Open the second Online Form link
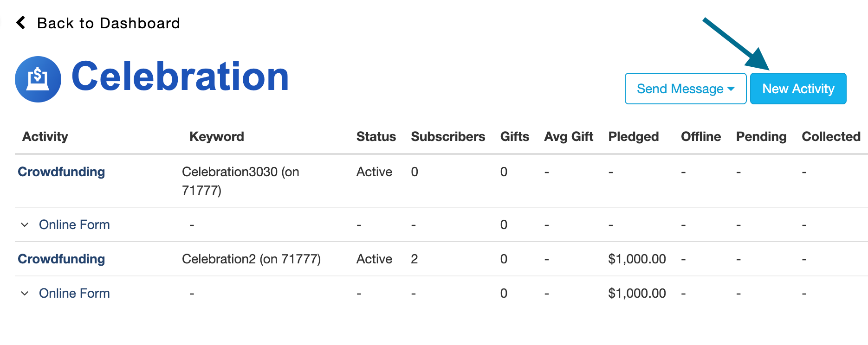 (74, 294)
